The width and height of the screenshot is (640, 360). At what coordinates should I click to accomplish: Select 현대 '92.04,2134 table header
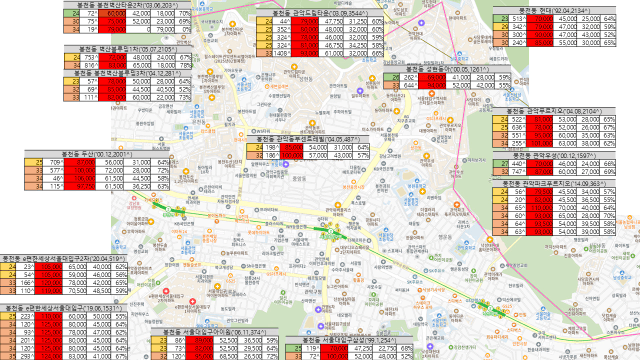(x=554, y=10)
